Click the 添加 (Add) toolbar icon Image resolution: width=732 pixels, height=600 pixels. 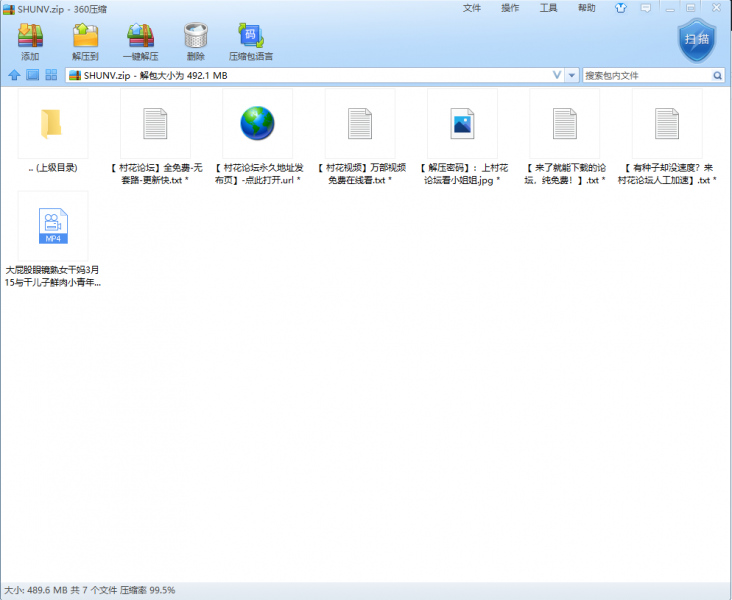point(31,41)
